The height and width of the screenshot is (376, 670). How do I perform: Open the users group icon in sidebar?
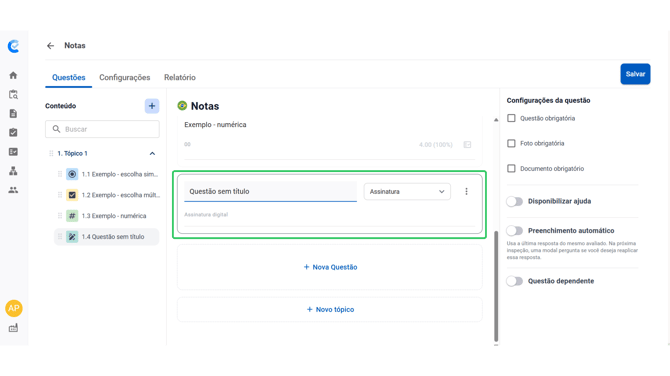[13, 190]
